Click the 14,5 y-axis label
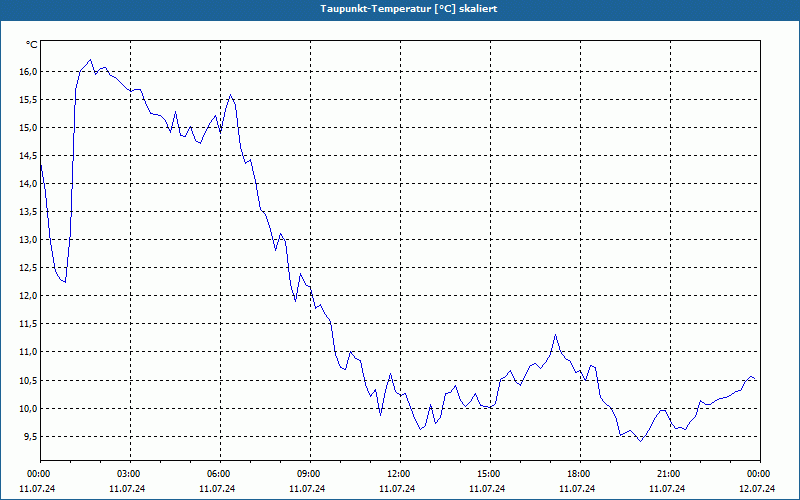The height and width of the screenshot is (500, 800). tap(29, 156)
